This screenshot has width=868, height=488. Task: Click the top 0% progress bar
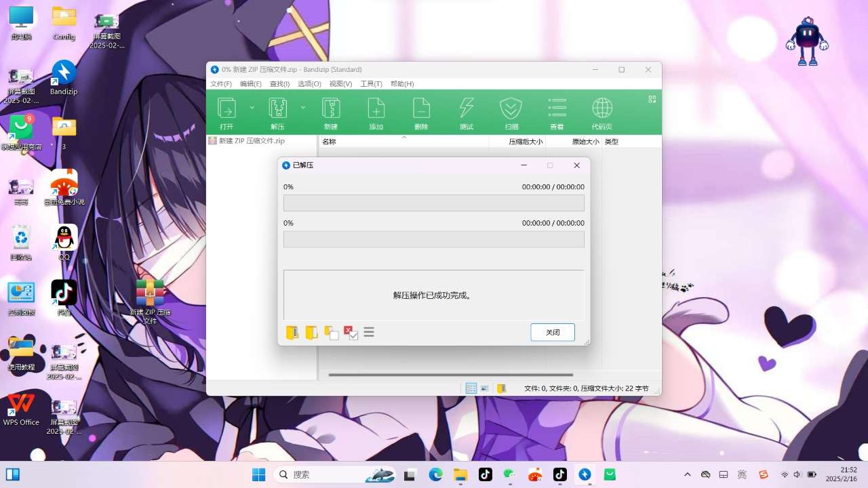[434, 203]
